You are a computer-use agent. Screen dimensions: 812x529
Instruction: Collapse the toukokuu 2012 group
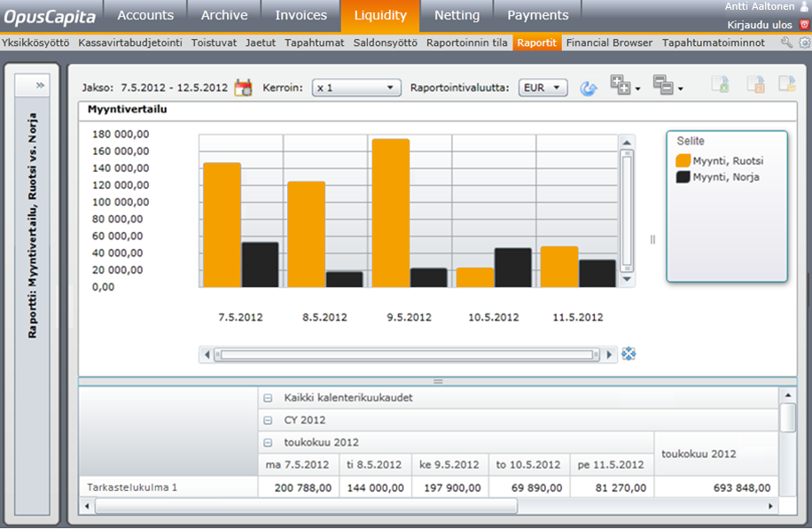tap(268, 442)
